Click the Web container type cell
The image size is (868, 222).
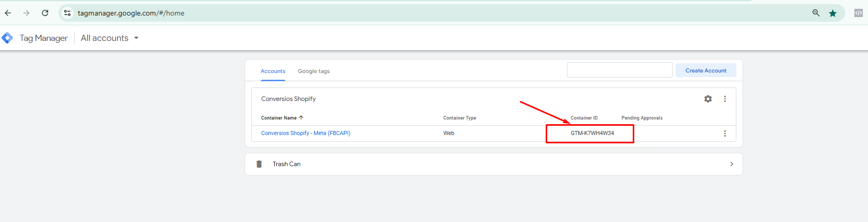pos(449,133)
